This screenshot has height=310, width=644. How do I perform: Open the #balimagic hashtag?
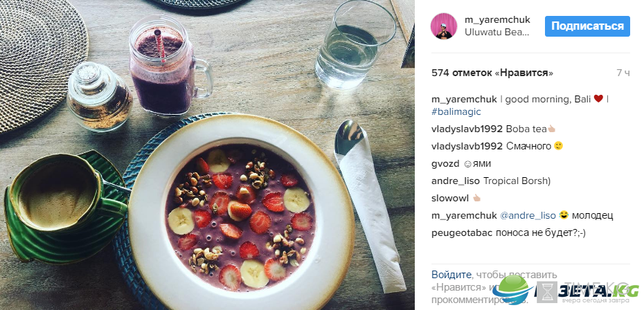(x=456, y=111)
